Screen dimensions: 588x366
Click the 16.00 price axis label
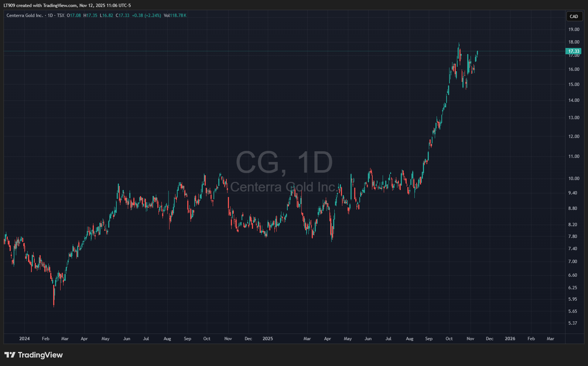click(574, 69)
